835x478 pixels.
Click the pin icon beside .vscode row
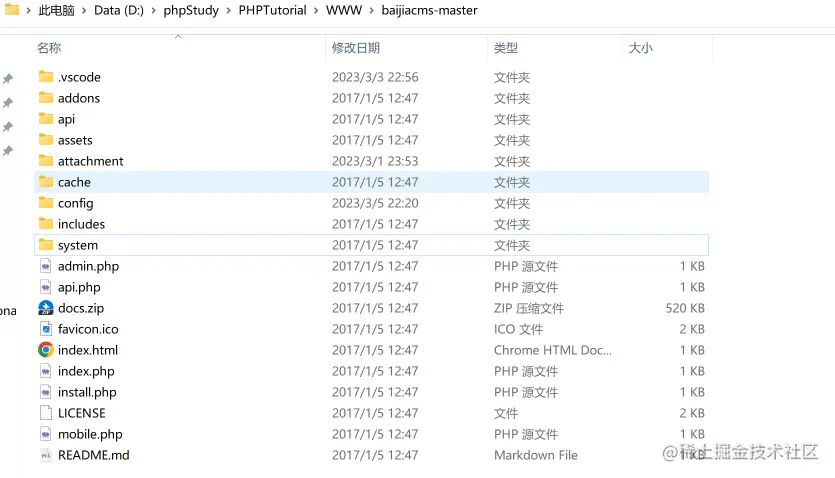(7, 79)
